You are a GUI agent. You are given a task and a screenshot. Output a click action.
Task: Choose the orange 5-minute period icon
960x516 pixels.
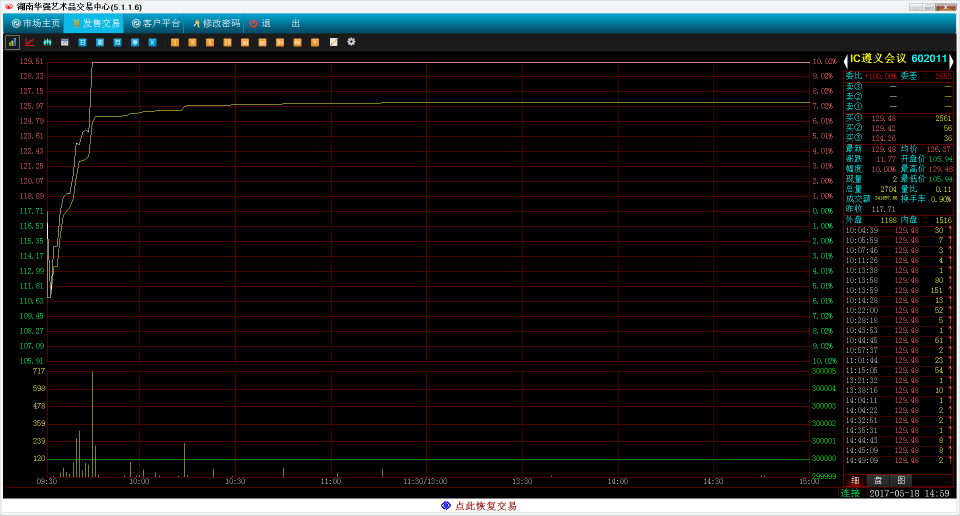(x=210, y=42)
